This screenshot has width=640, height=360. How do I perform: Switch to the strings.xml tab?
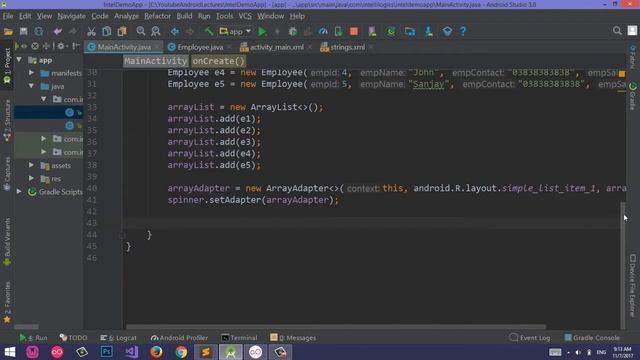(x=347, y=47)
